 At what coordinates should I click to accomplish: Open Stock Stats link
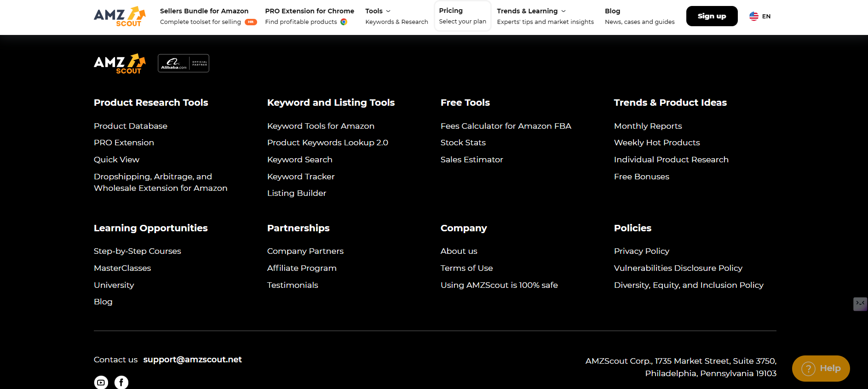pos(463,143)
